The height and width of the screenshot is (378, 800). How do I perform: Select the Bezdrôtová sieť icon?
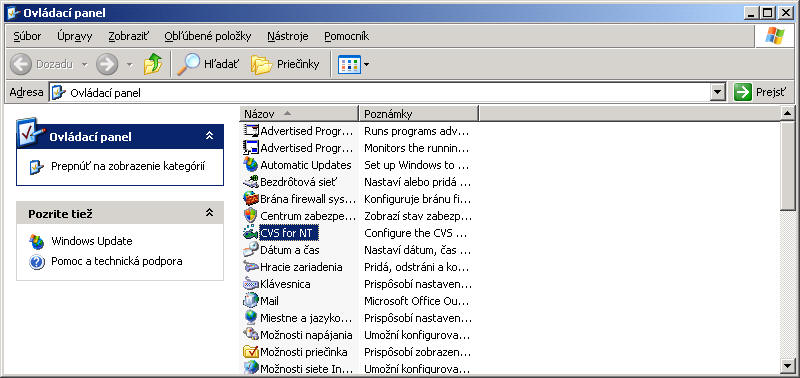(251, 182)
